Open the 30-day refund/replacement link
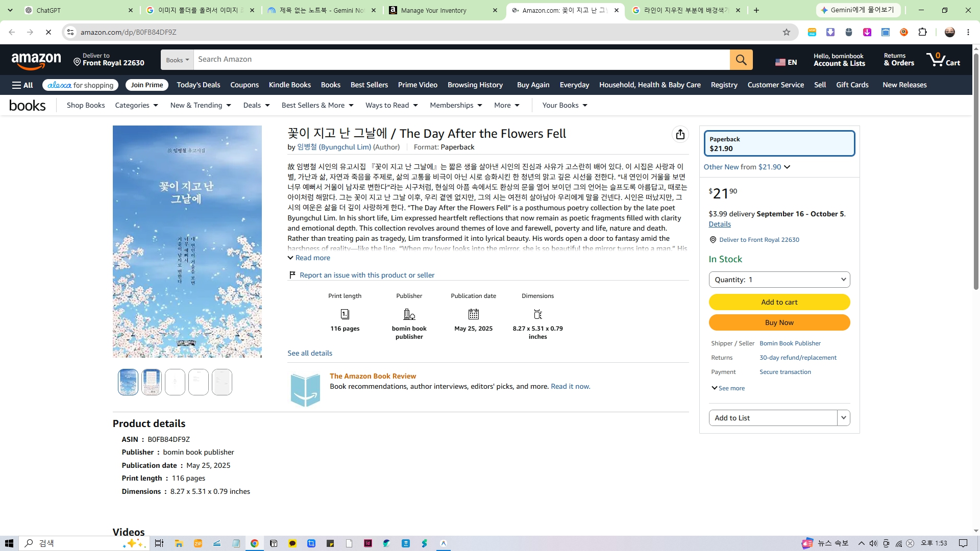 [x=798, y=358]
